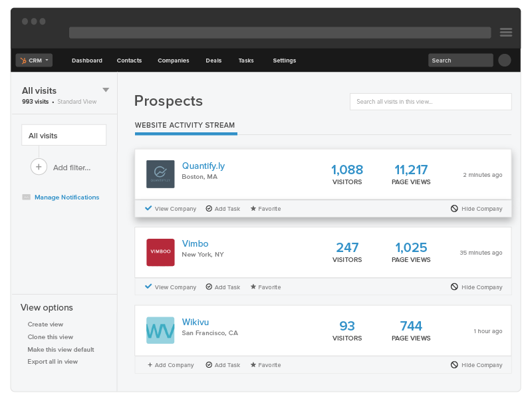Click the Search all visits input field

(430, 102)
